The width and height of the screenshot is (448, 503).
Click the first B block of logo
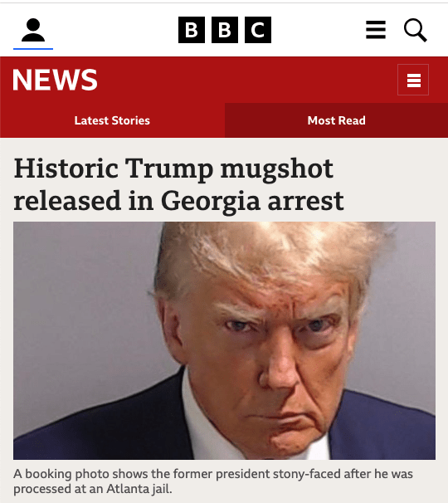(x=192, y=30)
